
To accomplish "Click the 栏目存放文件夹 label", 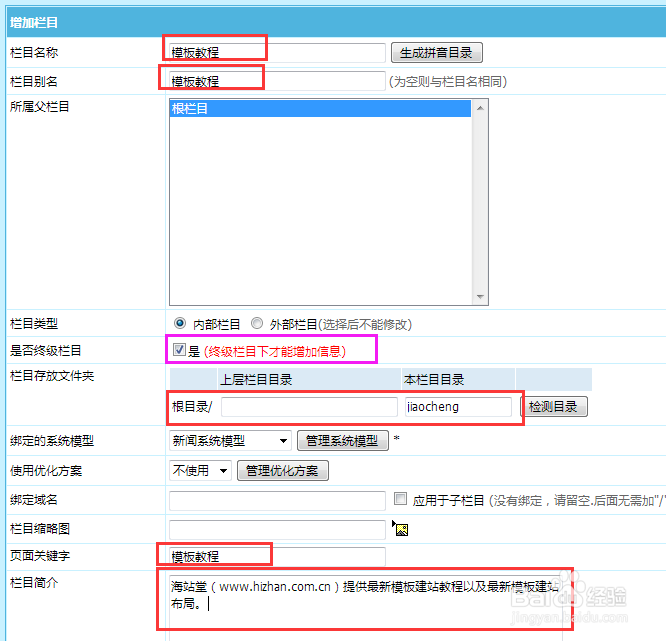I will click(x=52, y=376).
